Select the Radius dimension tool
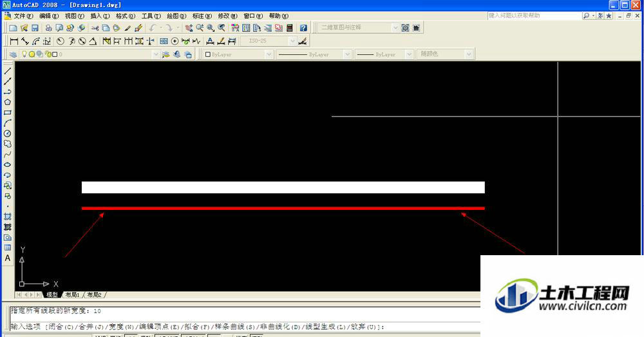The image size is (644, 337). click(61, 41)
